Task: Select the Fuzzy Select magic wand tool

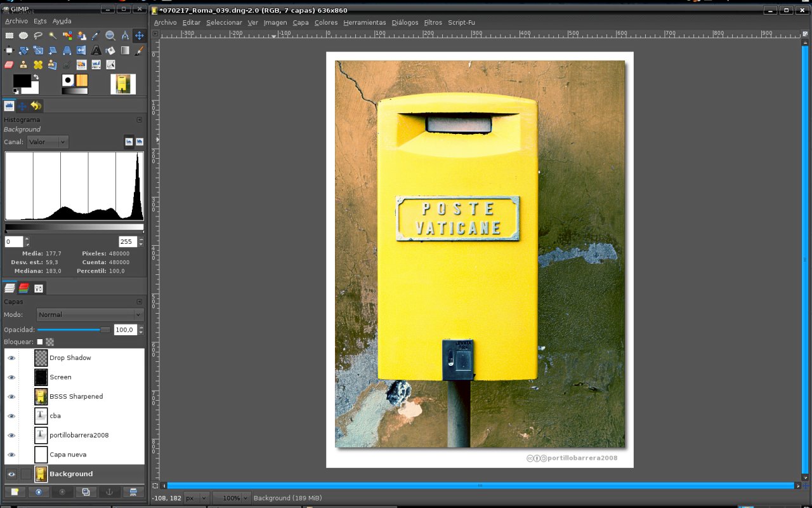Action: (x=53, y=36)
